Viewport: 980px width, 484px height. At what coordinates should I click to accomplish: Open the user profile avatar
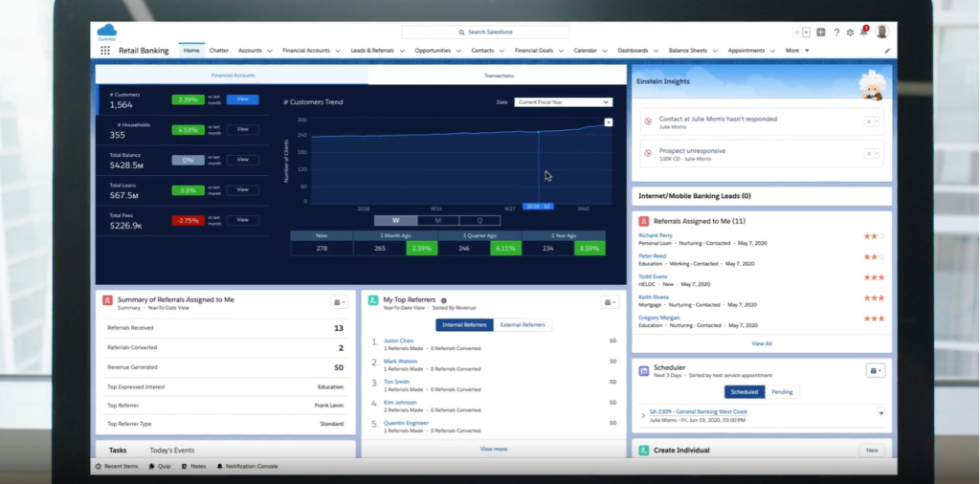[x=881, y=32]
